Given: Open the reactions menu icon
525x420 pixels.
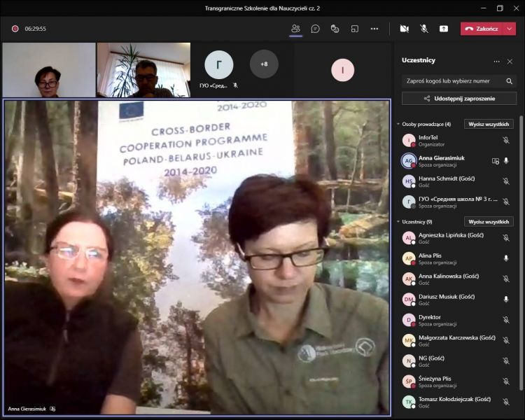Looking at the screenshot, I should (x=335, y=29).
